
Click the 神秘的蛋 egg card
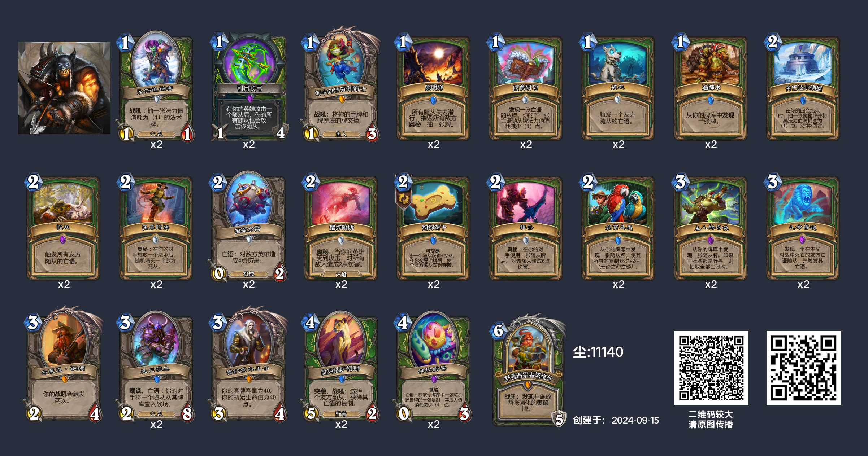coord(434,367)
